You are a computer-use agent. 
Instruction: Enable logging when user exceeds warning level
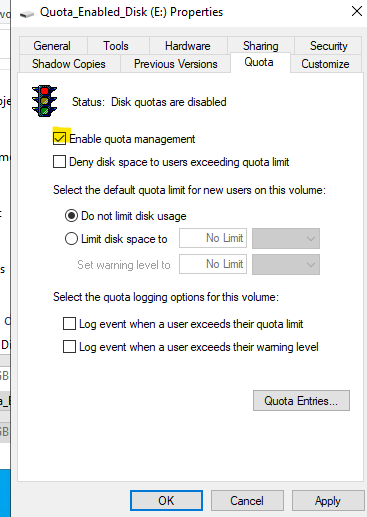pos(69,347)
